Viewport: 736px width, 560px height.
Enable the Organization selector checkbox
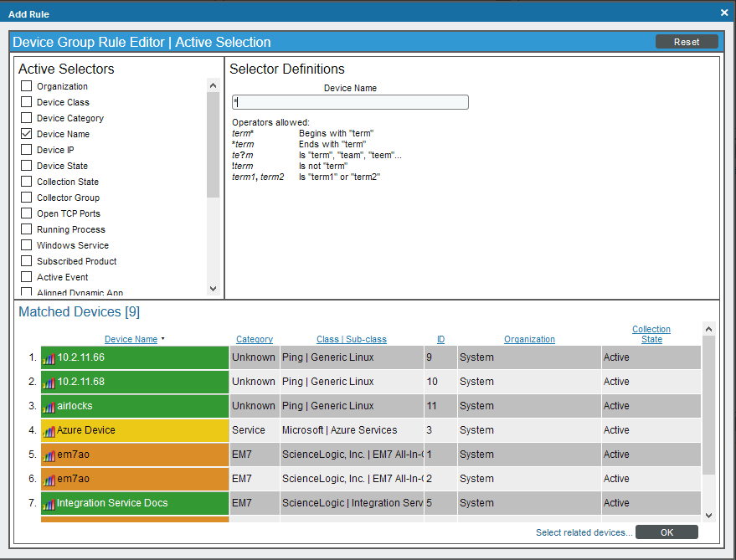tap(27, 86)
